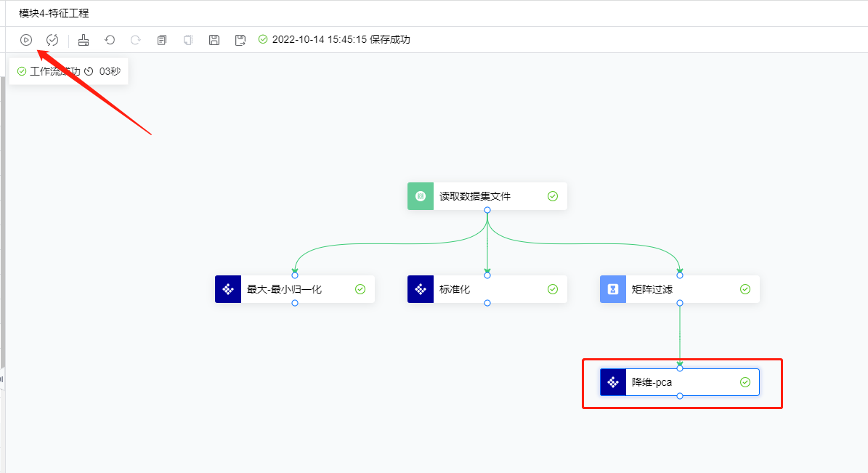Click the 工作流成功 status text
Screen dimensions: 868x473
[x=54, y=71]
